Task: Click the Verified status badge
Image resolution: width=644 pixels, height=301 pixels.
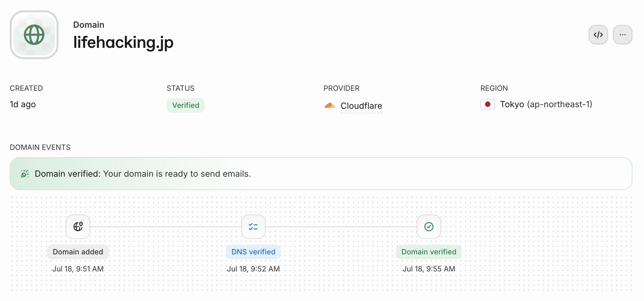Action: [x=186, y=105]
